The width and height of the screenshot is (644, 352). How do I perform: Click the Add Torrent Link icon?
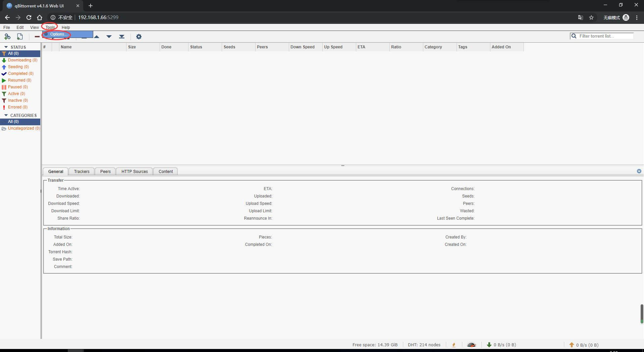pos(7,37)
